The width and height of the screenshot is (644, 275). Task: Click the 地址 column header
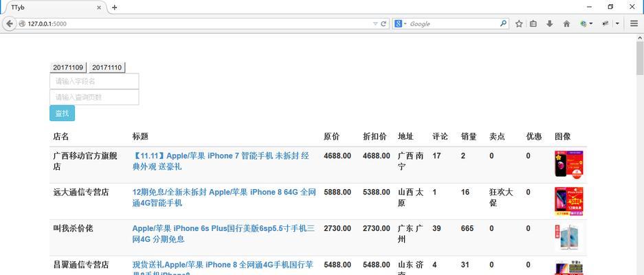406,137
